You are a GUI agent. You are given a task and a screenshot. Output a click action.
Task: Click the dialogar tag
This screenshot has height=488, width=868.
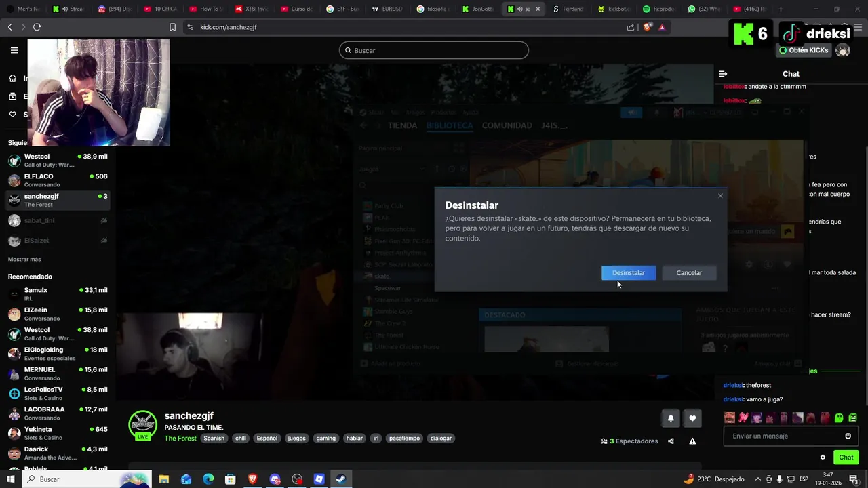[x=441, y=439]
